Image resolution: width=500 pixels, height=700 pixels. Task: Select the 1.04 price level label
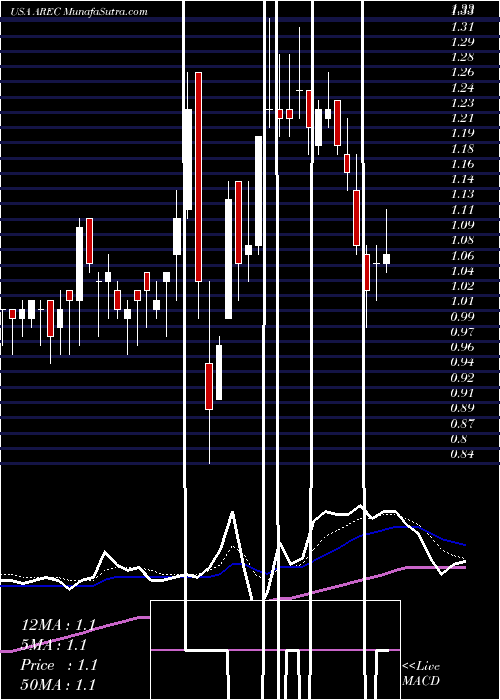point(462,271)
